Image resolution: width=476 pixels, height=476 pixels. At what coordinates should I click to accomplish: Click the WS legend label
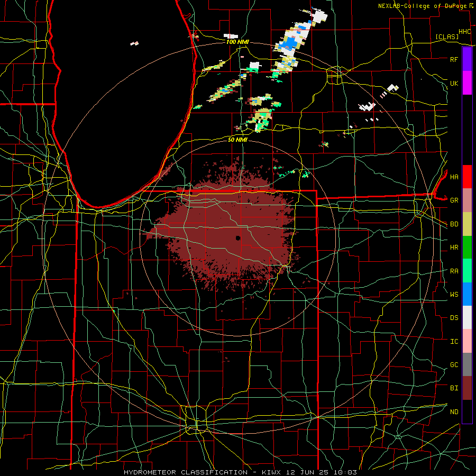454,294
